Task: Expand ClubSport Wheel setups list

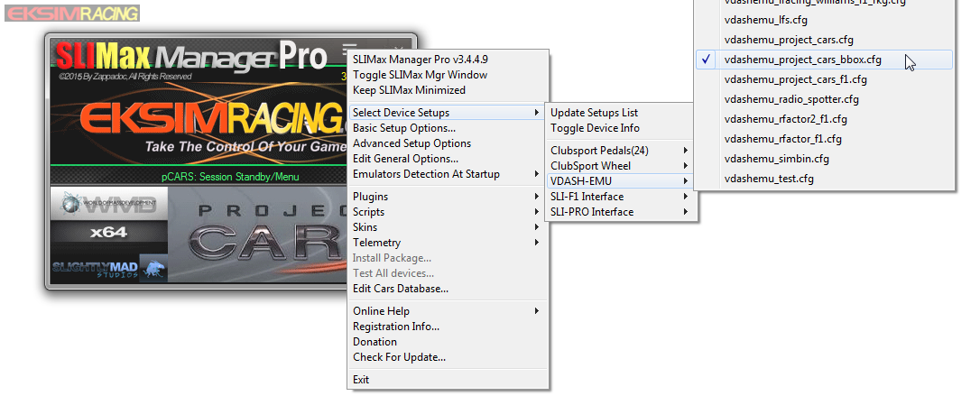Action: click(620, 166)
